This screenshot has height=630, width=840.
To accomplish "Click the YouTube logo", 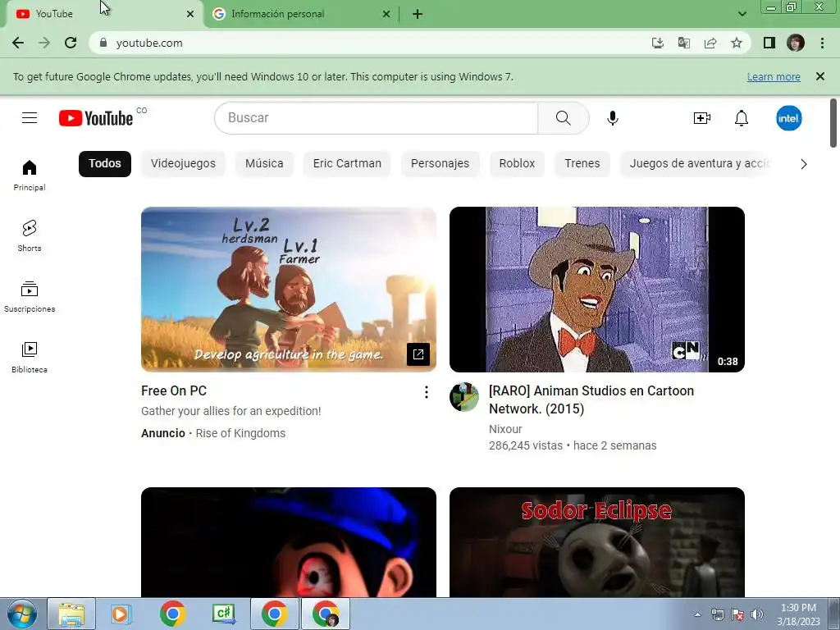I will coord(96,118).
